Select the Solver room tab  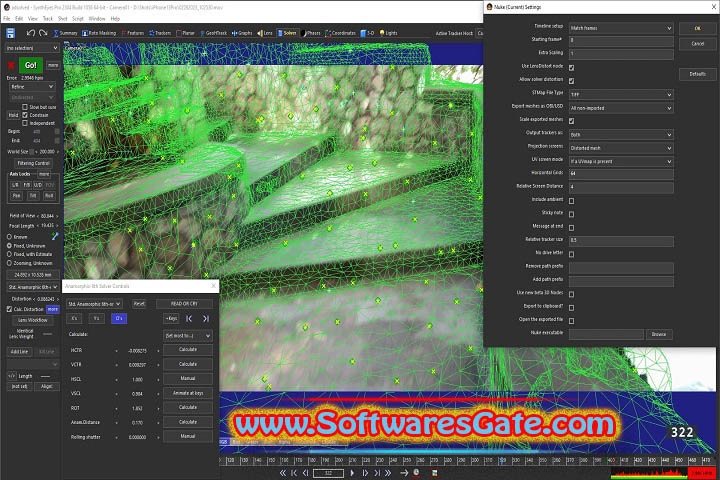point(287,33)
